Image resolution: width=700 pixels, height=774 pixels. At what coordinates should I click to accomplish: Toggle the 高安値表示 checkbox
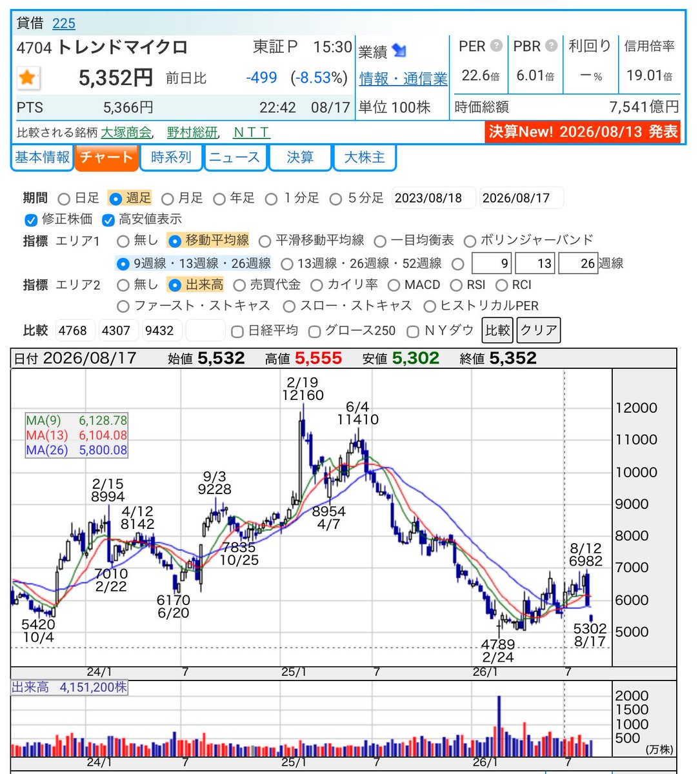click(x=108, y=220)
